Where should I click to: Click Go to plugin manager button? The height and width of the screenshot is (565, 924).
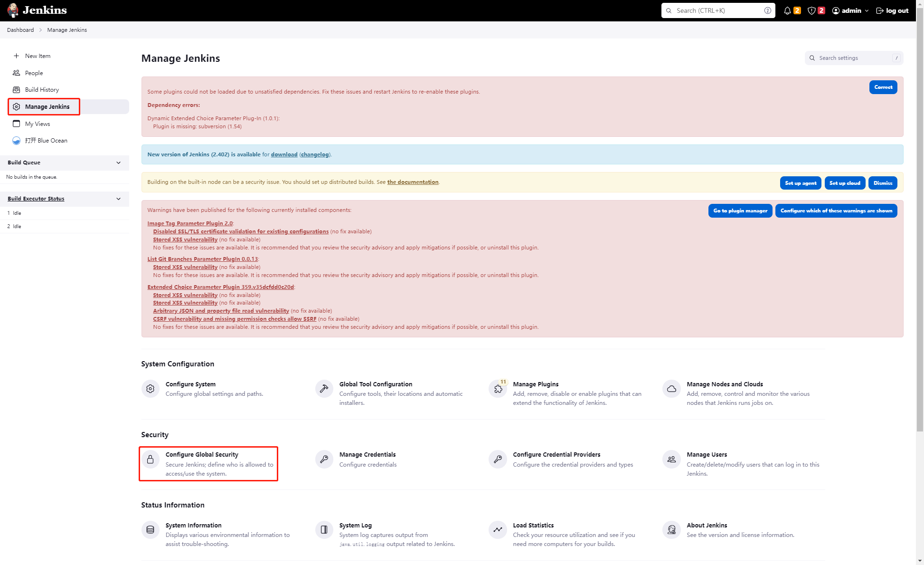click(x=740, y=211)
